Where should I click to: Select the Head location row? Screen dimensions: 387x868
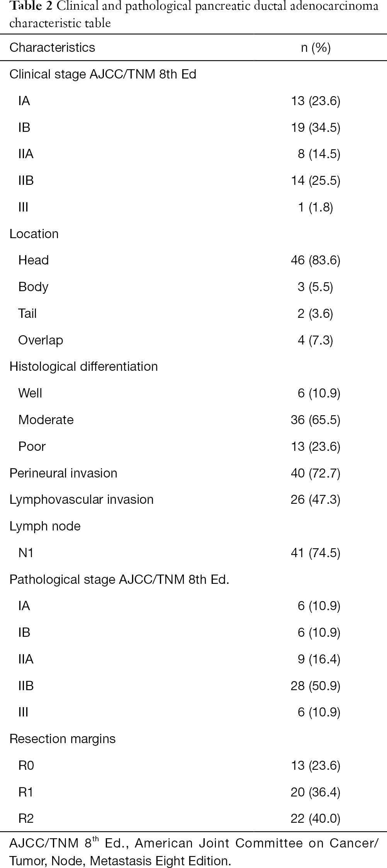point(193,260)
